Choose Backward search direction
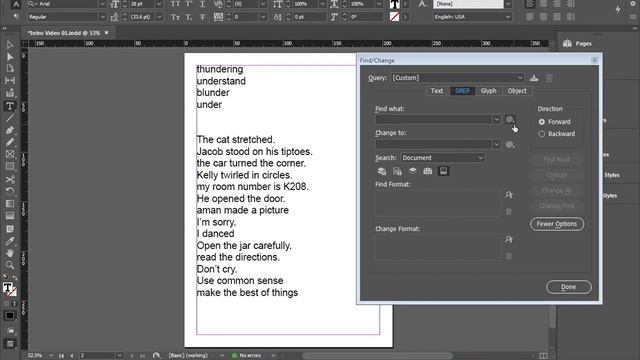Viewport: 640px width, 360px height. click(x=542, y=133)
